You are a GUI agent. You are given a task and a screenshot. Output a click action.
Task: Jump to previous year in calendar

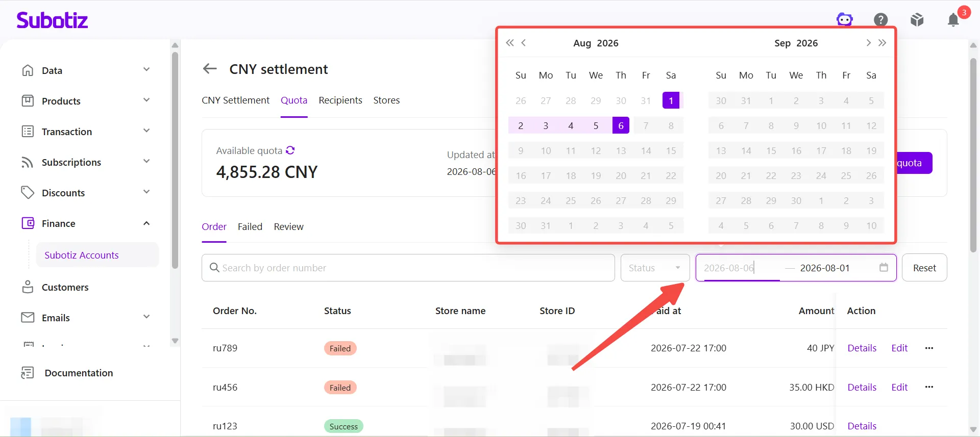[x=510, y=43]
